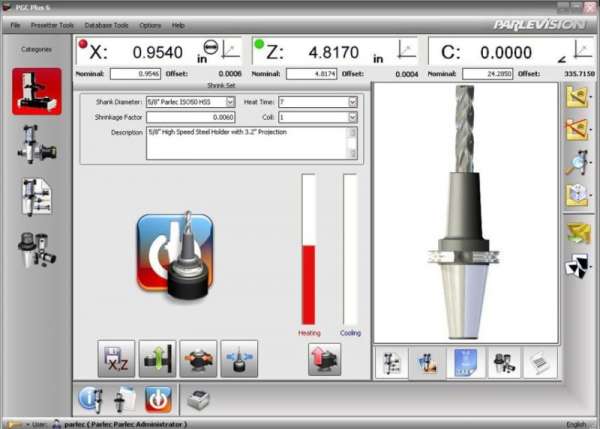Image resolution: width=600 pixels, height=429 pixels.
Task: Click the C Nominal input field
Action: point(488,74)
